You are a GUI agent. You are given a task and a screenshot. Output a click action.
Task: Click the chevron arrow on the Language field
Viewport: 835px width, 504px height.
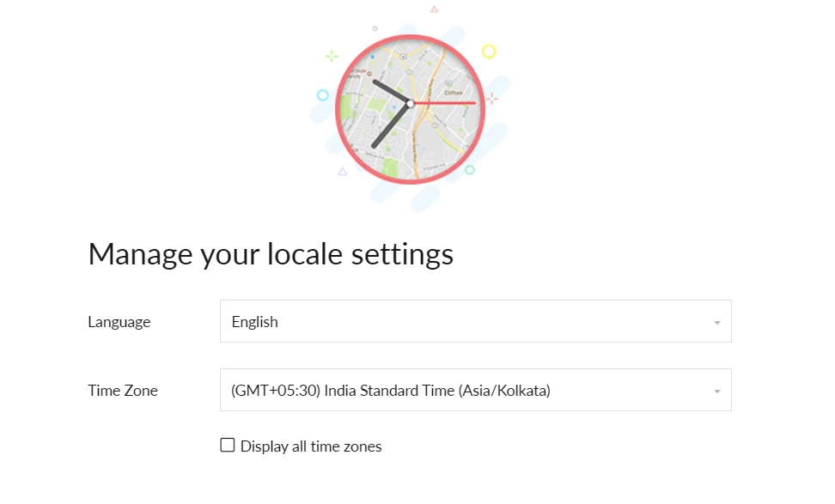[x=716, y=321]
